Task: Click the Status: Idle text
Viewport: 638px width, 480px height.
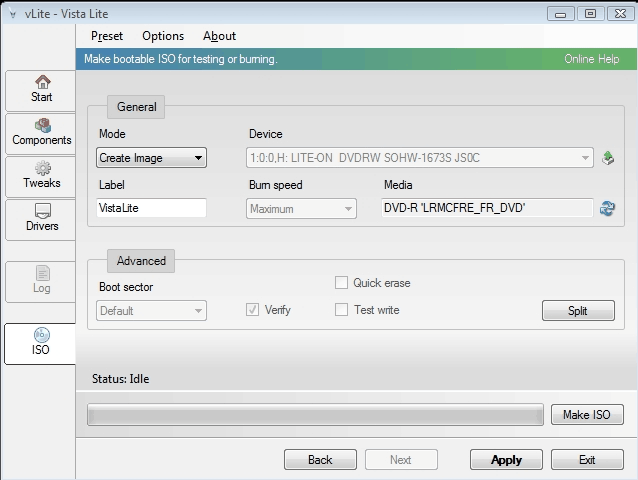Action: 120,379
